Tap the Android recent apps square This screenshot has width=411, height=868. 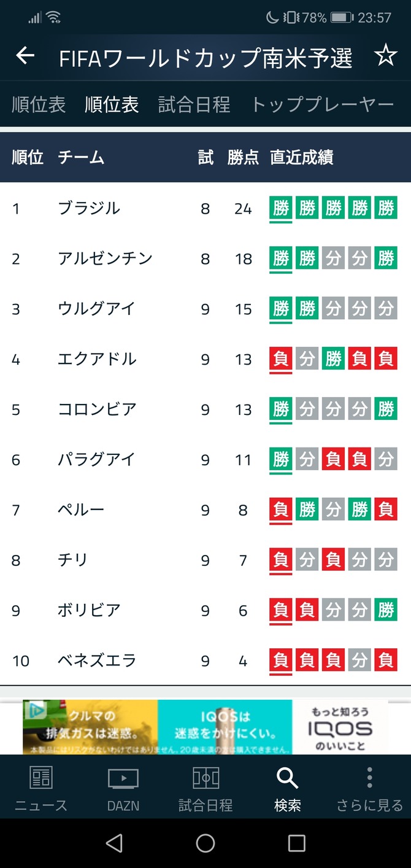297,843
